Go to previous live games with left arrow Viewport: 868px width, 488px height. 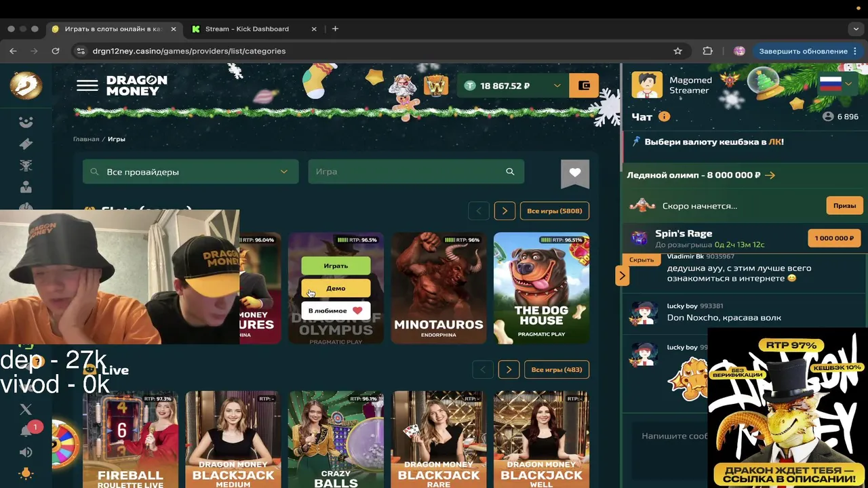point(483,369)
